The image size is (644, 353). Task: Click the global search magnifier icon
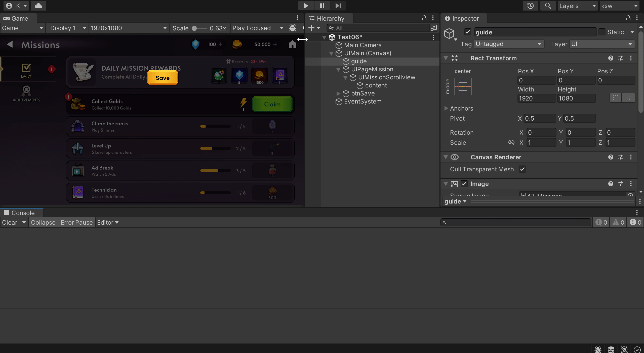548,6
